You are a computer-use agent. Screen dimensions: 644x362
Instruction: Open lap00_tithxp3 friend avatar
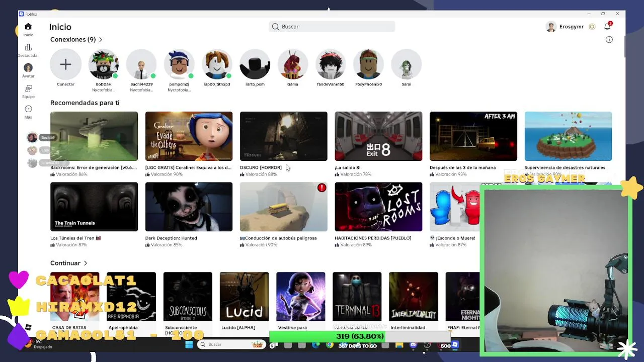coord(217,64)
